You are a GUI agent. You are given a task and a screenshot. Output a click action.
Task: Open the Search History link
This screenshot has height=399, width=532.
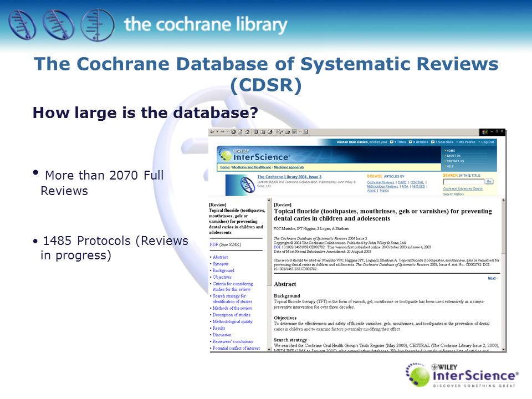coord(453,194)
